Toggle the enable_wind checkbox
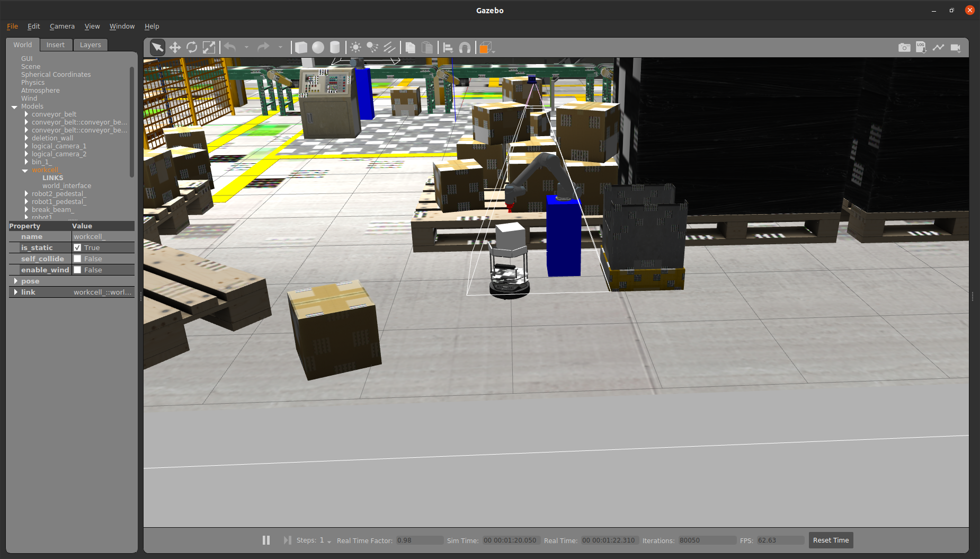Screen dimensions: 980x559 click(77, 270)
